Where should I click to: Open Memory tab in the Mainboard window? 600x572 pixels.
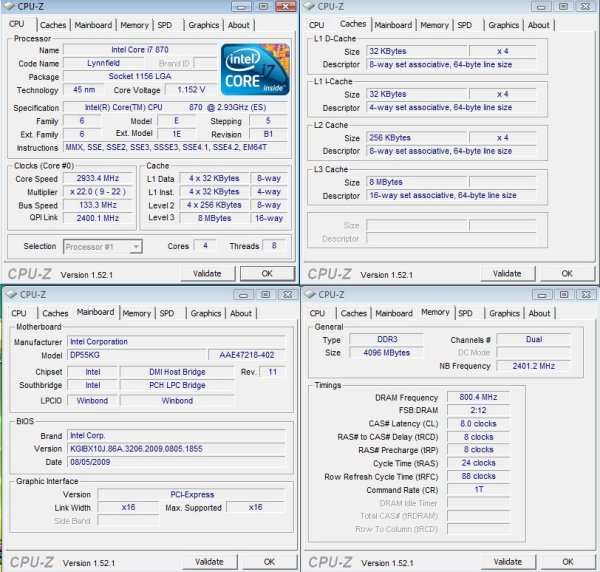(x=137, y=313)
